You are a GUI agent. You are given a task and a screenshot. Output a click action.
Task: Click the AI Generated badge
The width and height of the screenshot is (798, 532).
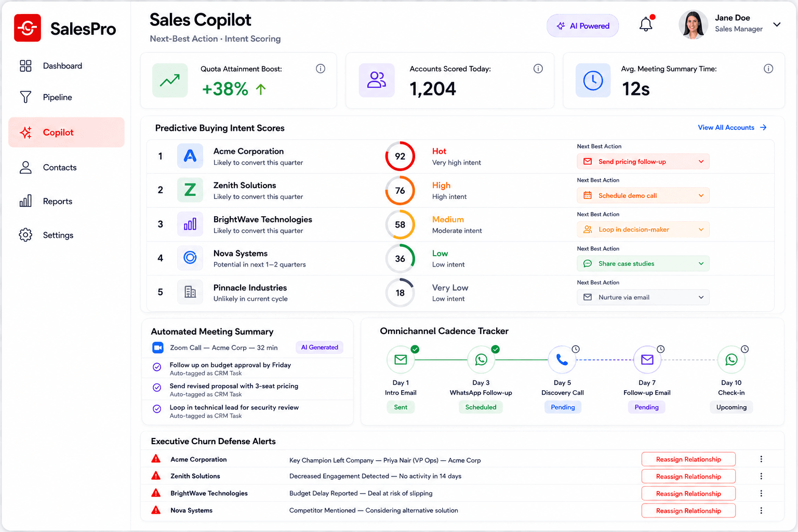320,348
